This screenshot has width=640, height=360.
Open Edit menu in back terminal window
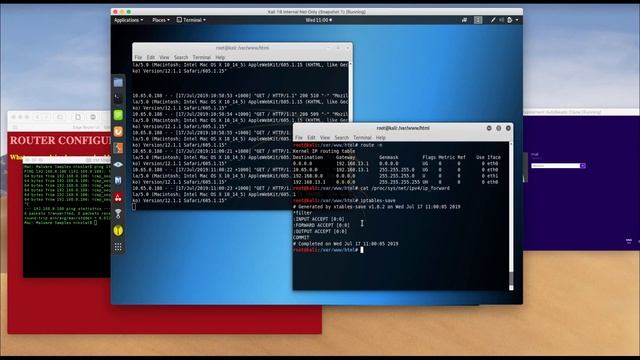[151, 58]
